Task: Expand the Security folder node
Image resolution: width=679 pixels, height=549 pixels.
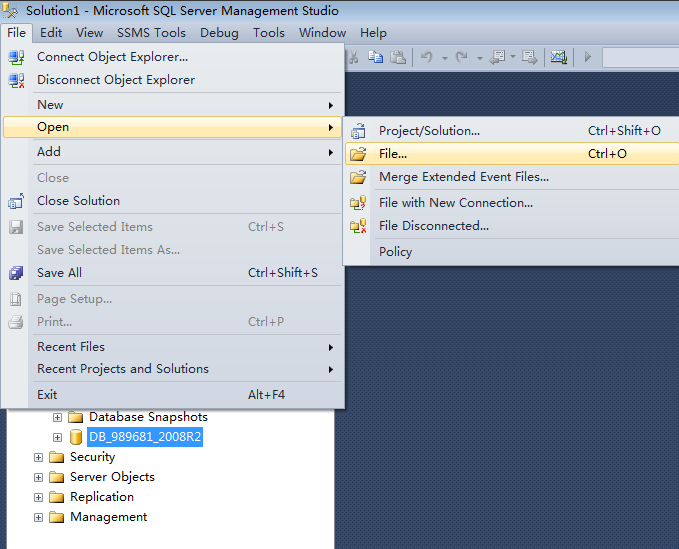Action: (x=39, y=457)
